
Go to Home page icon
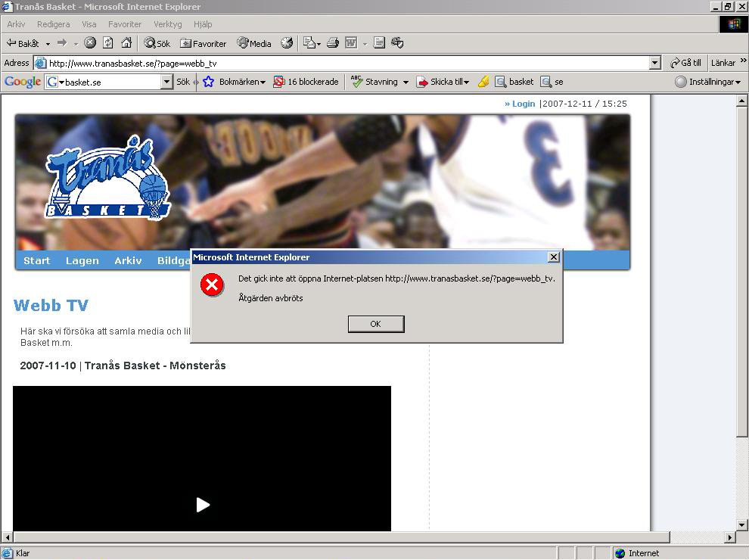pyautogui.click(x=126, y=43)
